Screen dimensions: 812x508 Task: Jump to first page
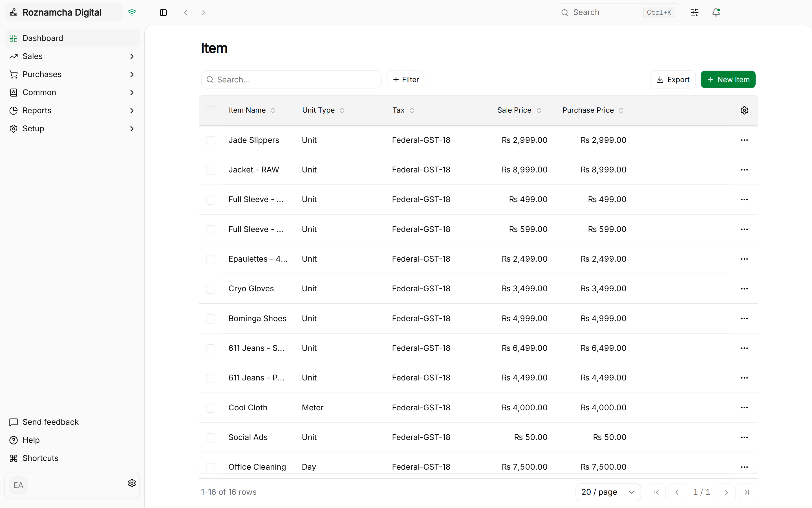point(657,492)
